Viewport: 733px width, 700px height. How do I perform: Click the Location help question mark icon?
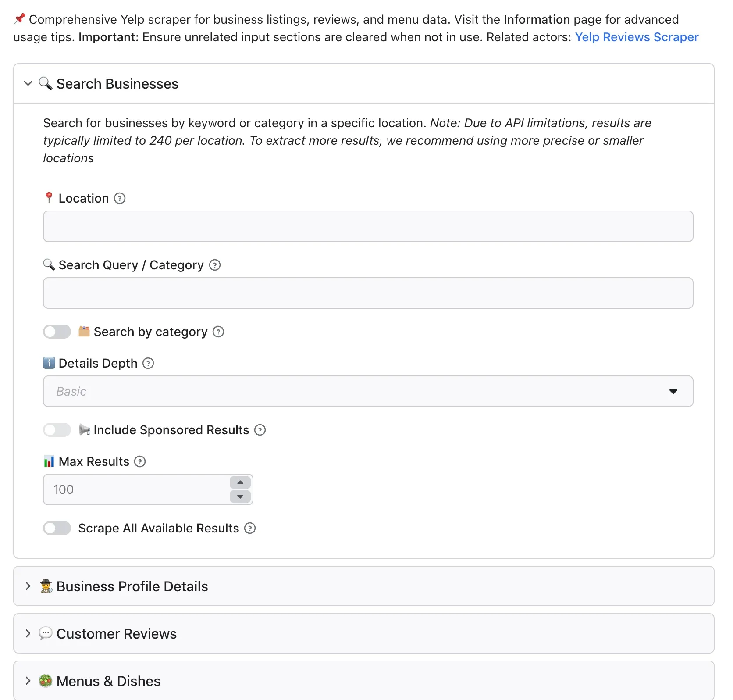120,198
